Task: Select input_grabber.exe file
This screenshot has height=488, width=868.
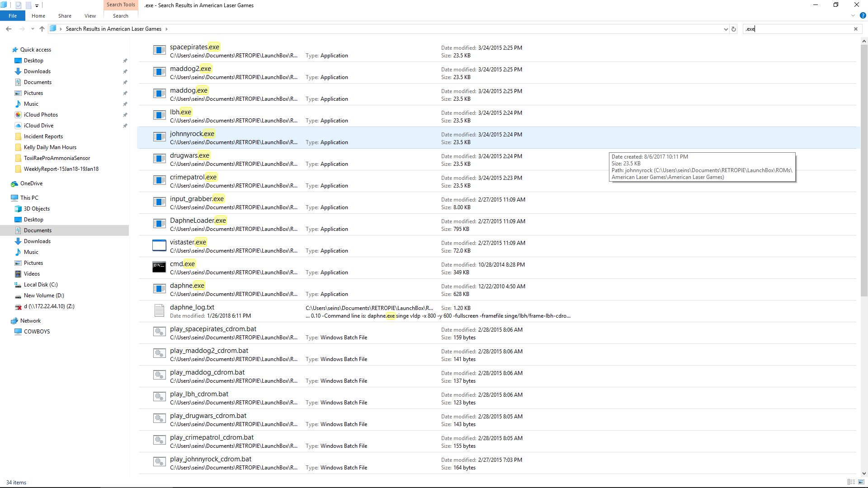Action: click(496, 203)
